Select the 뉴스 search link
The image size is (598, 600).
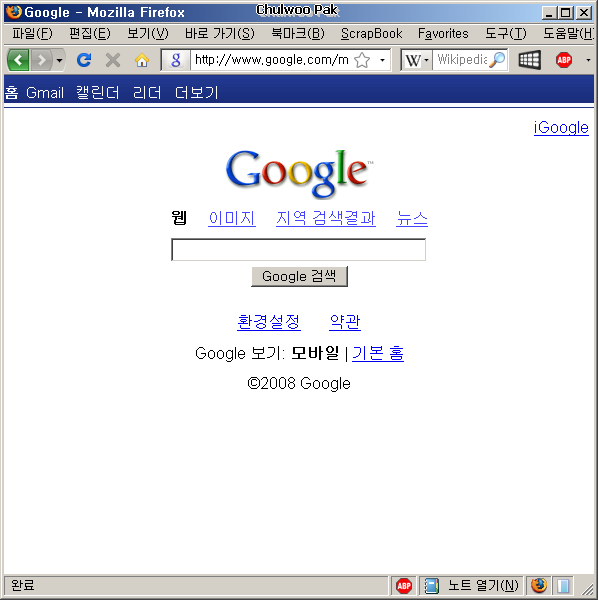[x=412, y=218]
